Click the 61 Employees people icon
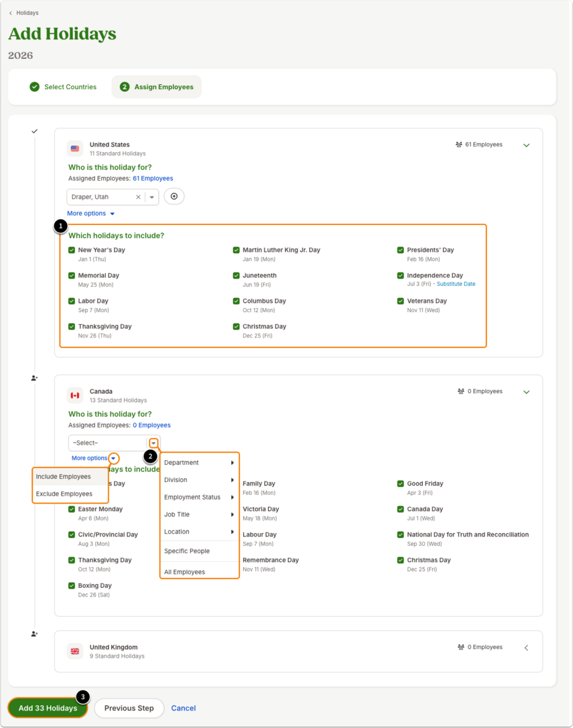The width and height of the screenshot is (573, 728). click(458, 145)
